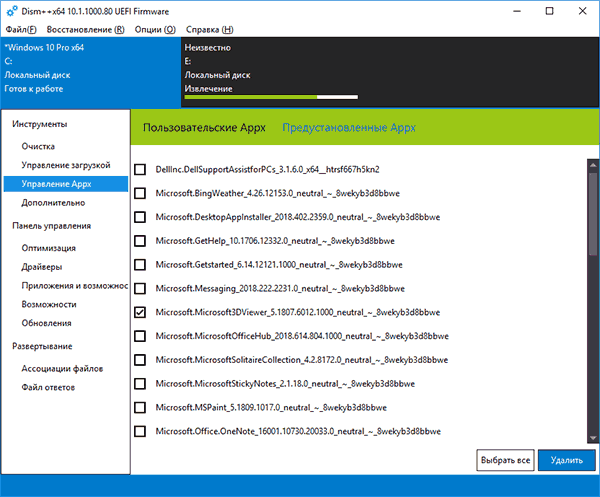Click the scrollbar down arrow
The height and width of the screenshot is (497, 600).
coord(593,438)
